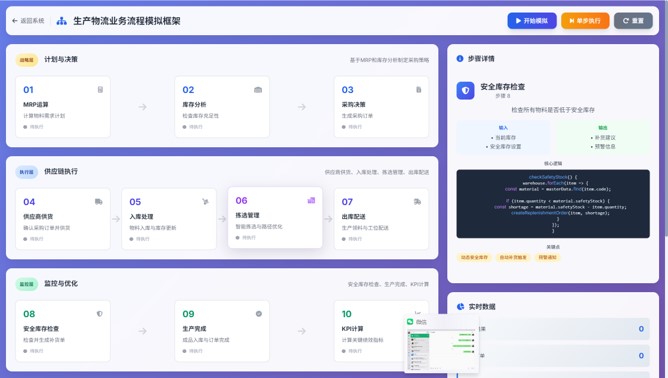Click the number 08 on the 安全库存检查 card
Viewport: 668px width, 378px height.
point(29,314)
